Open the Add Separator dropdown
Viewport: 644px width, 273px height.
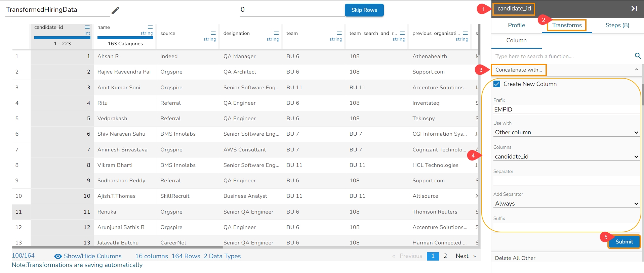coord(566,203)
